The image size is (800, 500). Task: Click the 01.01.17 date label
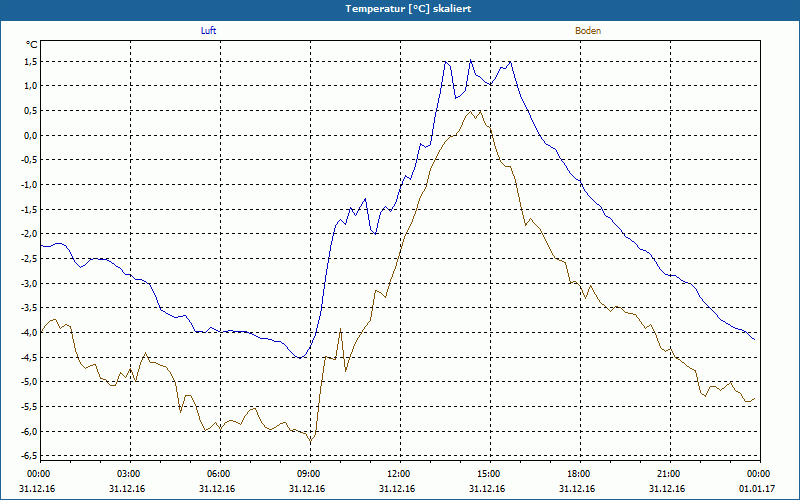[757, 489]
